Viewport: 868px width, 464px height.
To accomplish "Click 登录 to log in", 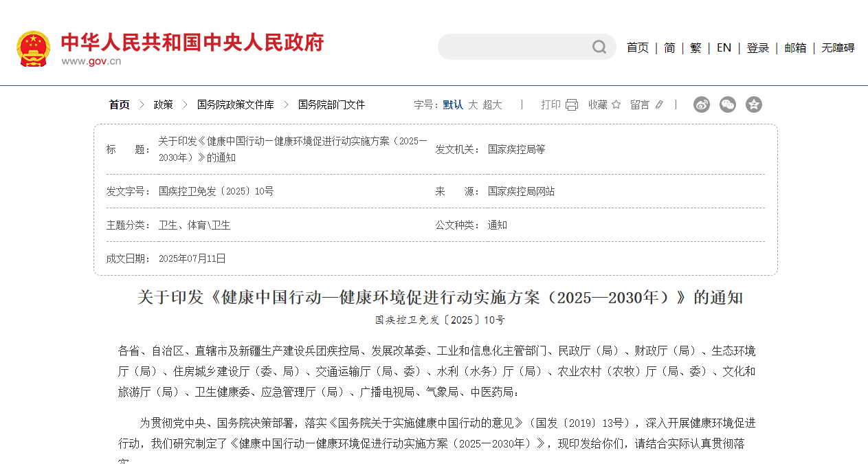I will click(x=758, y=47).
